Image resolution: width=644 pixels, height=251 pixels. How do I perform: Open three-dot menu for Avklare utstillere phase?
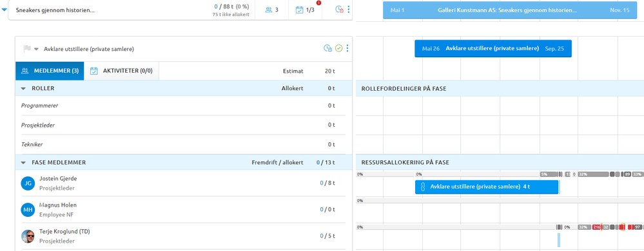[x=347, y=48]
